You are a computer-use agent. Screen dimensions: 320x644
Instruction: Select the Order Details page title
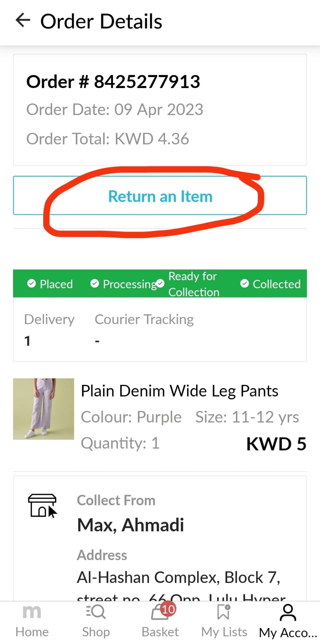(x=101, y=21)
